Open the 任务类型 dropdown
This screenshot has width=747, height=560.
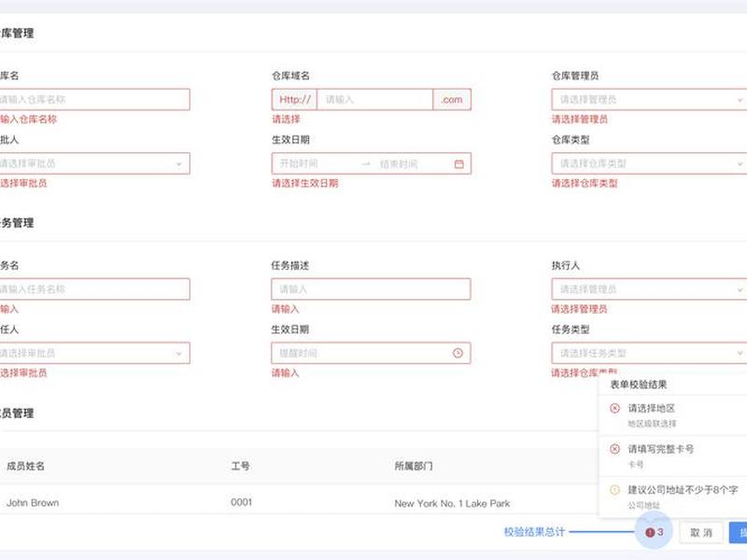[x=649, y=353]
